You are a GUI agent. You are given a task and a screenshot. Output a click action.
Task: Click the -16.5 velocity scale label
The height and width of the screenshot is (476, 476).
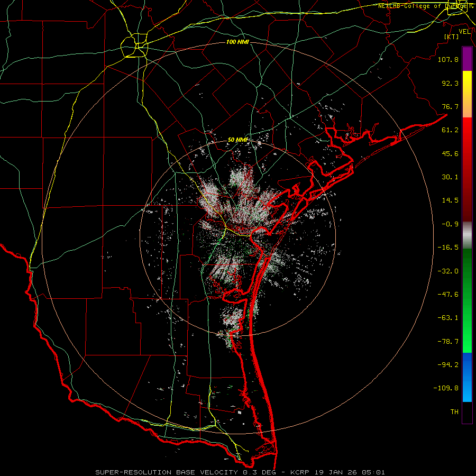pyautogui.click(x=448, y=248)
